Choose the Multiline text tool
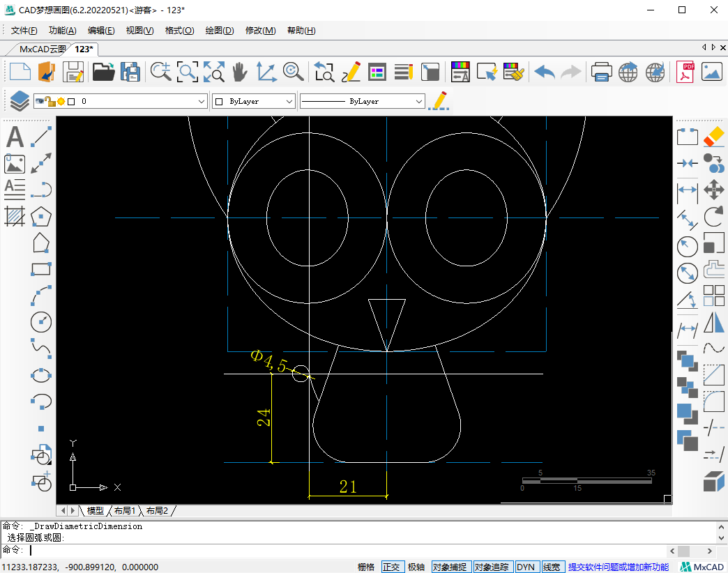 [15, 190]
